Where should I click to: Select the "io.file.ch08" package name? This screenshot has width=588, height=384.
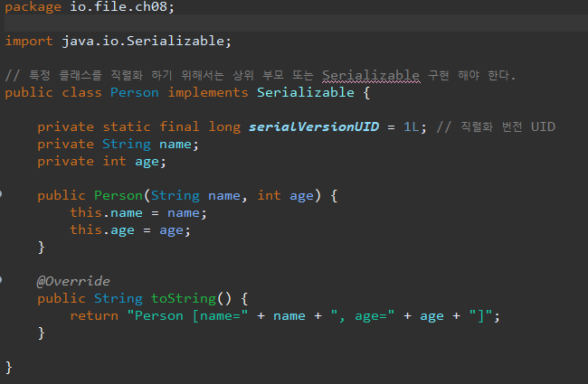click(x=119, y=6)
